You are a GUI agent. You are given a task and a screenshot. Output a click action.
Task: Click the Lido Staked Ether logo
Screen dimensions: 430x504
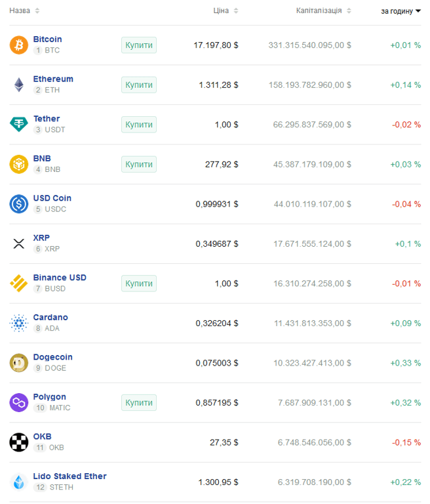tap(18, 482)
